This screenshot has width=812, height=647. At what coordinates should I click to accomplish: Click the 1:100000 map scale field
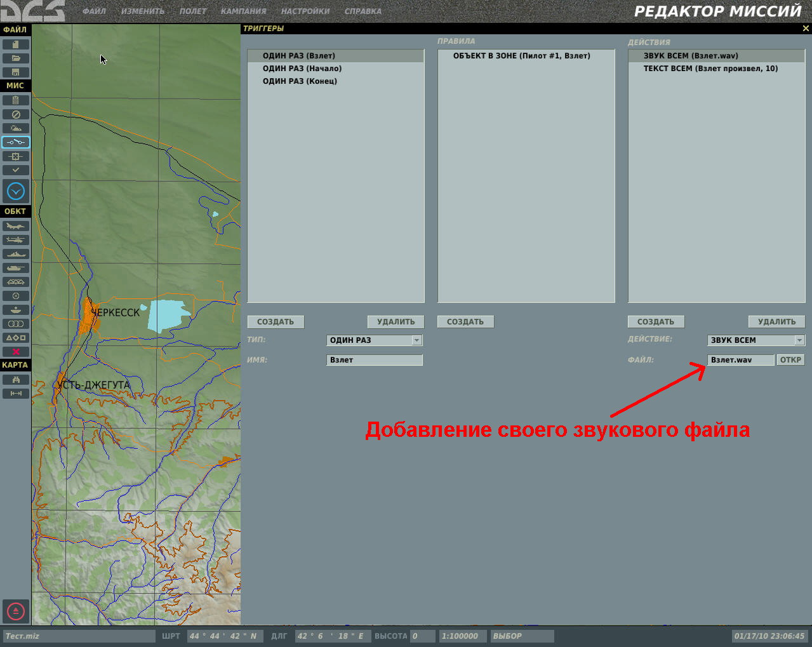(x=463, y=636)
